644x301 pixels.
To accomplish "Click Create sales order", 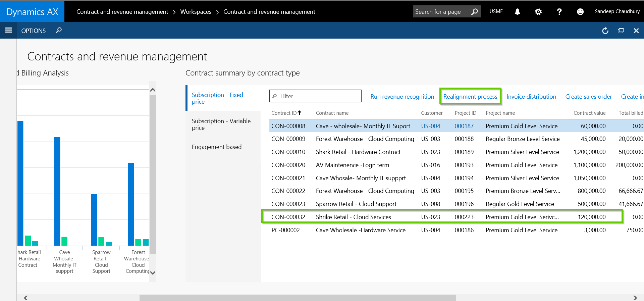I will tap(589, 97).
